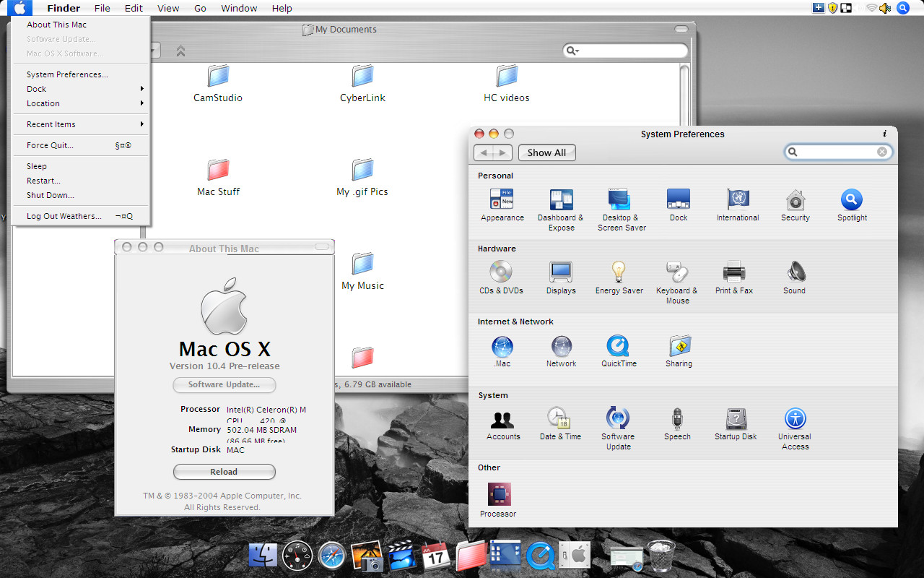Image resolution: width=924 pixels, height=578 pixels.
Task: Open the View menu
Action: (x=168, y=8)
